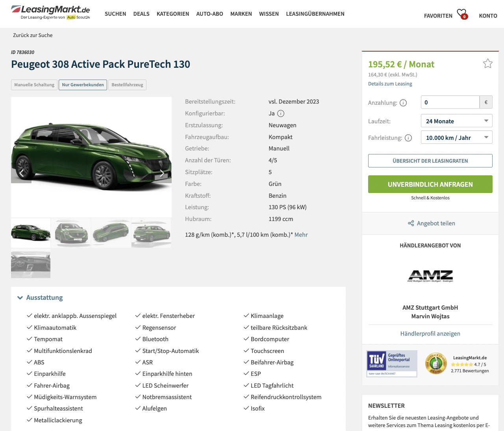
Task: Click Manuelle Schaltung tag
Action: tap(34, 85)
